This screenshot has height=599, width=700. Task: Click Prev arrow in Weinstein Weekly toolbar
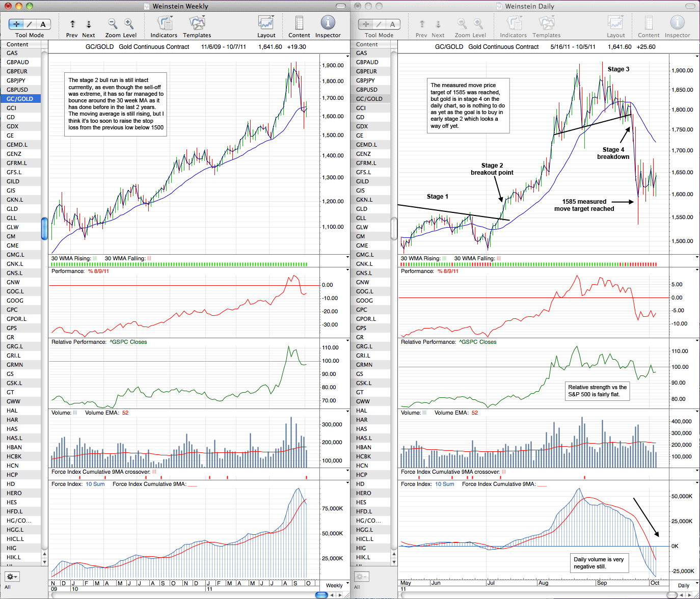click(x=72, y=24)
